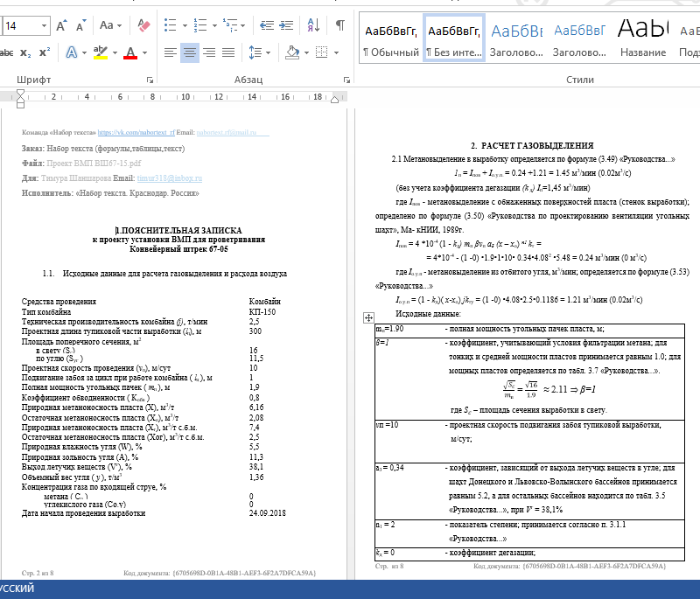This screenshot has width=700, height=599.
Task: Increase paragraph indent
Action: [x=286, y=25]
